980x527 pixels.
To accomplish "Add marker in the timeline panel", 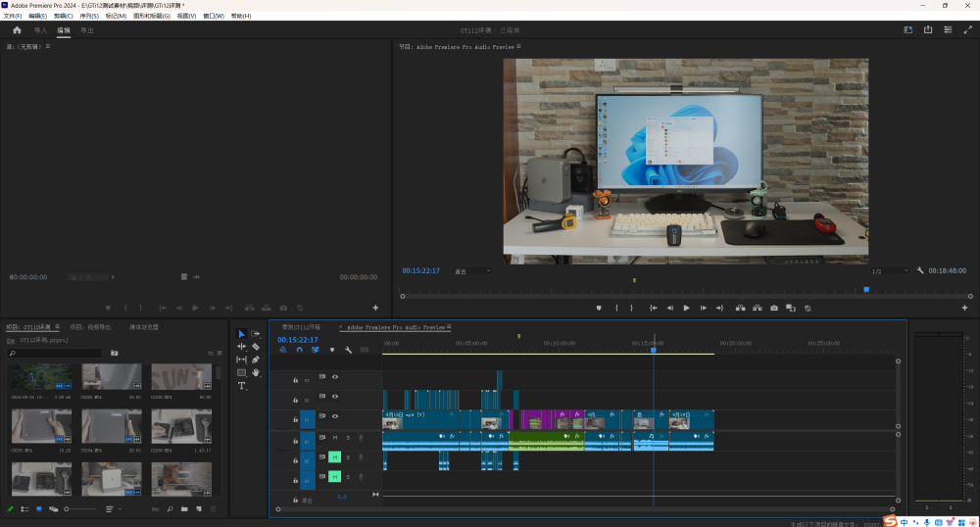I will (x=332, y=350).
